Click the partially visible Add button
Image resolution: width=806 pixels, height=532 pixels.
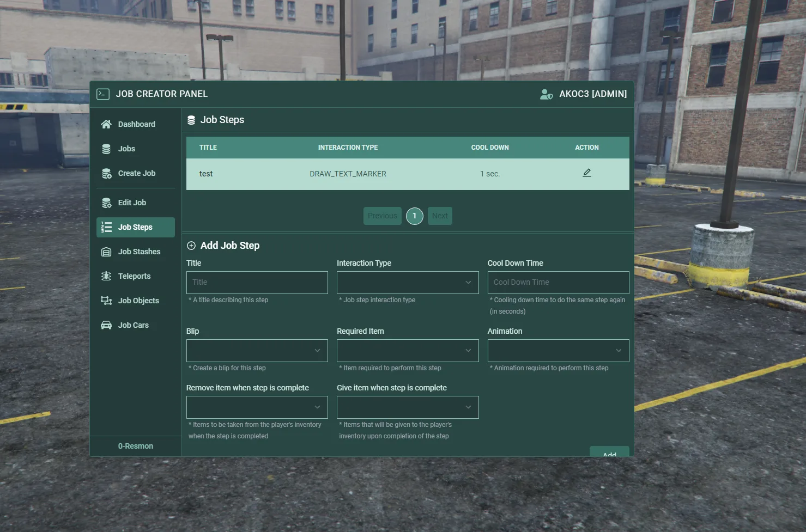(609, 452)
